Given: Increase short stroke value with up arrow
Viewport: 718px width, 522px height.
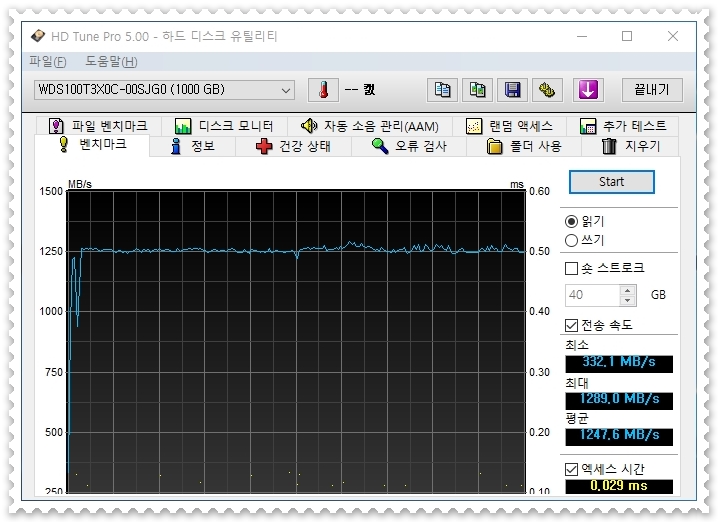Looking at the screenshot, I should click(628, 290).
